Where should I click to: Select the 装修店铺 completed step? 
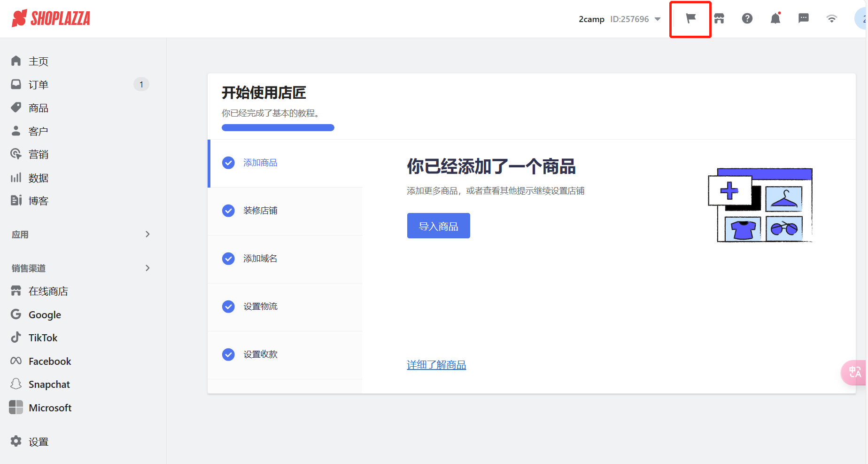[260, 211]
